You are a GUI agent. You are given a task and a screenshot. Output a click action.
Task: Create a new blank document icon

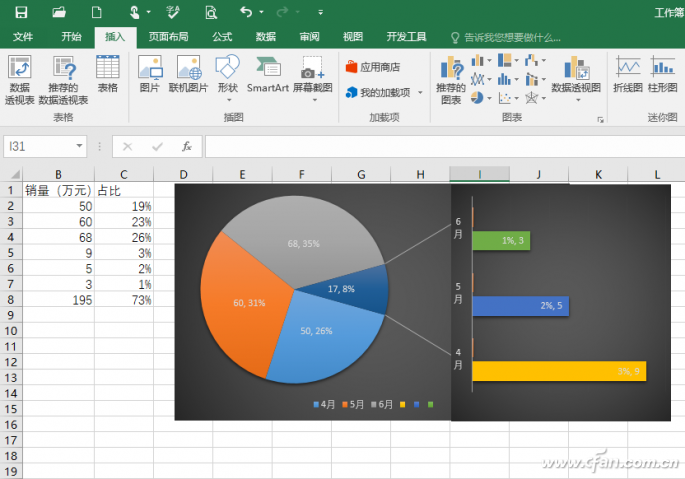pyautogui.click(x=97, y=12)
